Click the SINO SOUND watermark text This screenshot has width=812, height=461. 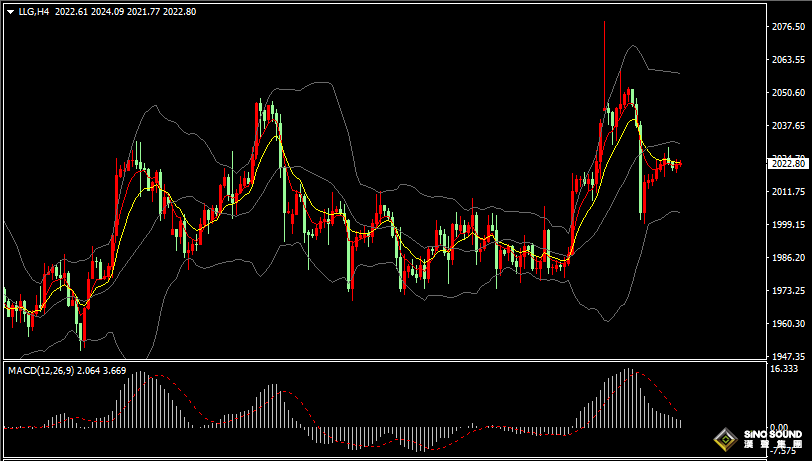tap(771, 437)
